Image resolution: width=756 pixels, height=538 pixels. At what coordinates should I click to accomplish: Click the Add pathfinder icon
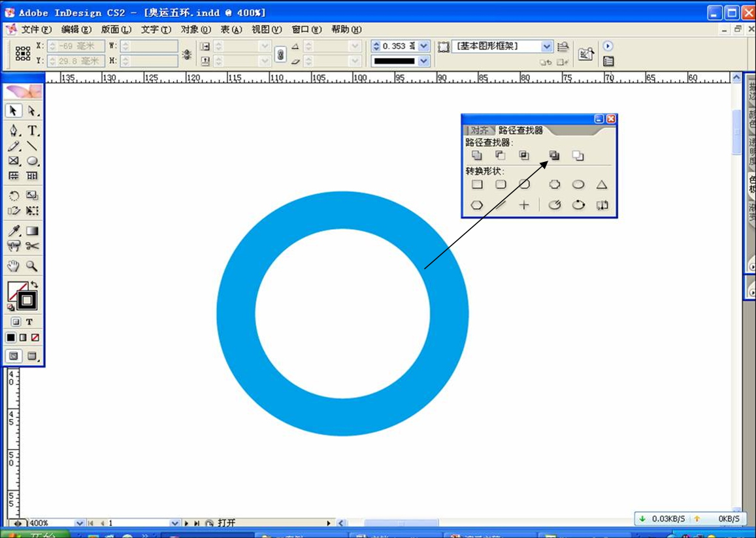pos(477,155)
